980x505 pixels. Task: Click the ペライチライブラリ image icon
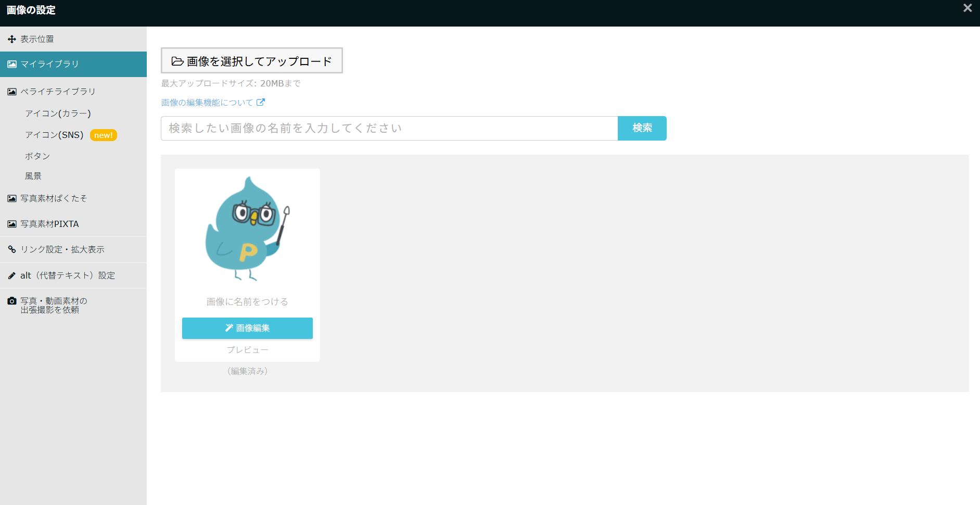(x=12, y=92)
